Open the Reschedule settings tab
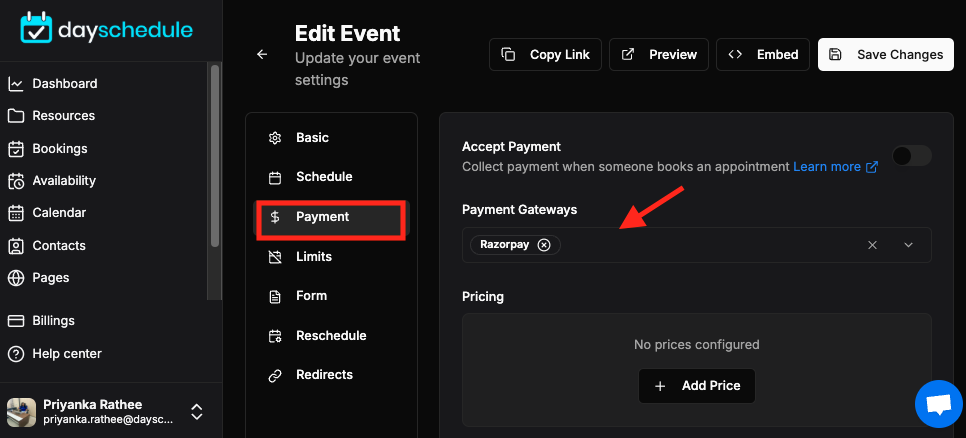The image size is (966, 438). point(331,336)
